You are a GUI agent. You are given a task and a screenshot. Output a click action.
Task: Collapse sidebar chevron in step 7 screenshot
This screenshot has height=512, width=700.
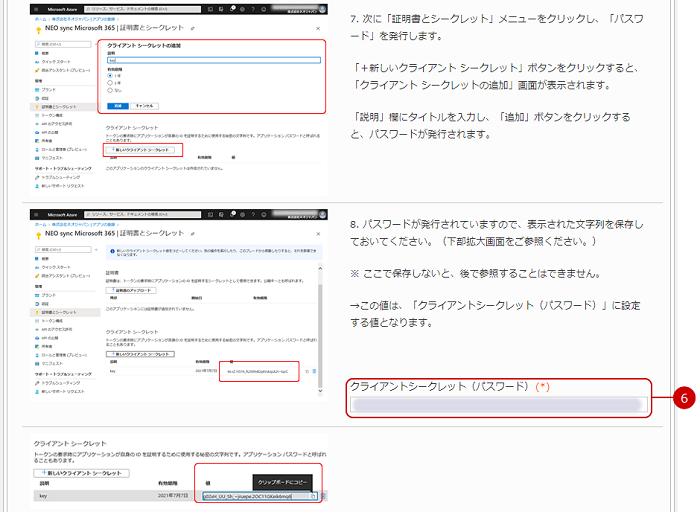pos(96,44)
